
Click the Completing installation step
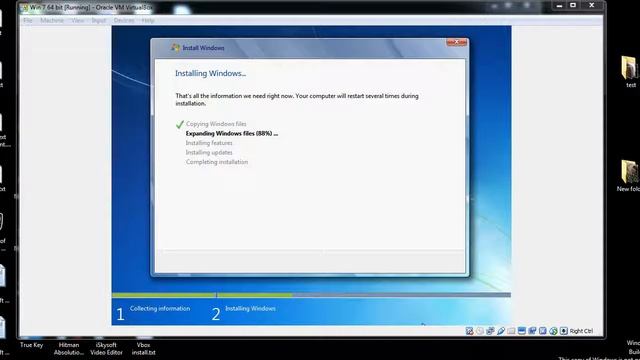pos(217,162)
